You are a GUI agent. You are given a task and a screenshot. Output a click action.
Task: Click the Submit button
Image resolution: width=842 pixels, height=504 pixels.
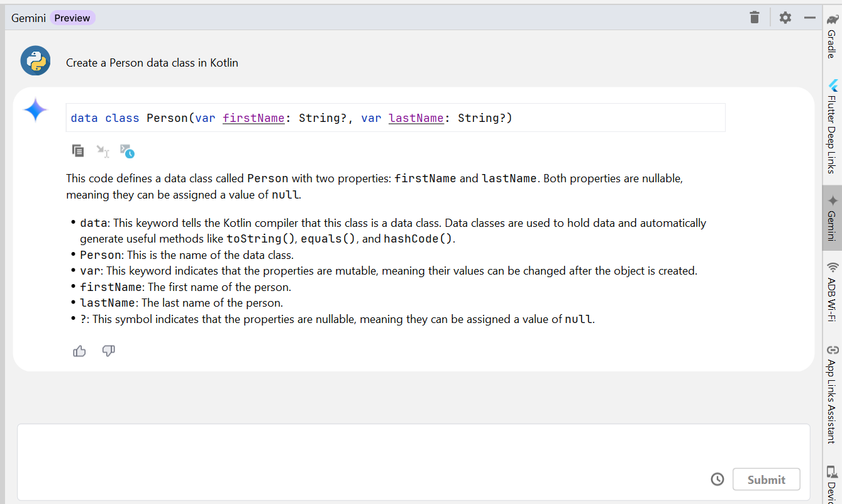pyautogui.click(x=766, y=479)
